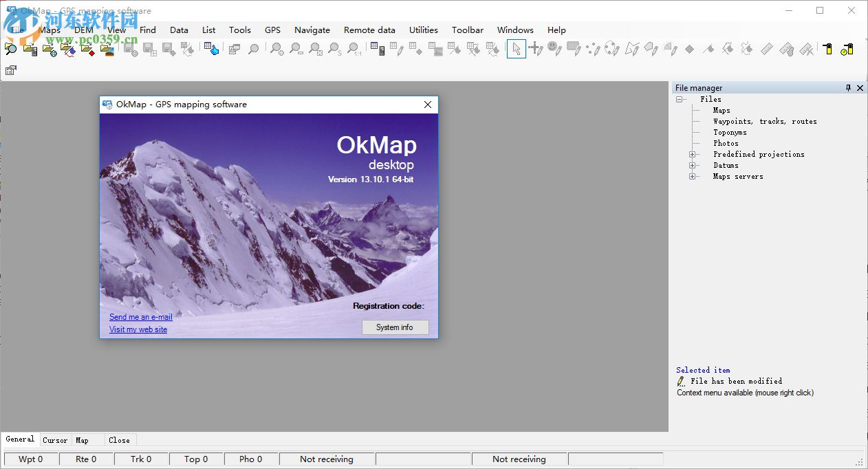Expand the Predefined projections tree node
Screen dimensions: 868x469
coord(693,154)
